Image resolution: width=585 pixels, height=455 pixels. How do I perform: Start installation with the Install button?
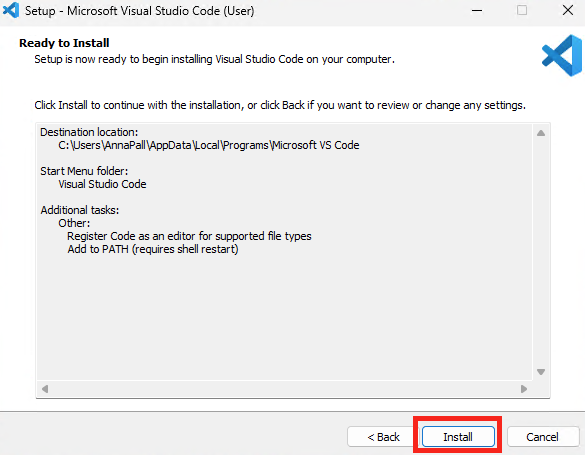coord(458,437)
